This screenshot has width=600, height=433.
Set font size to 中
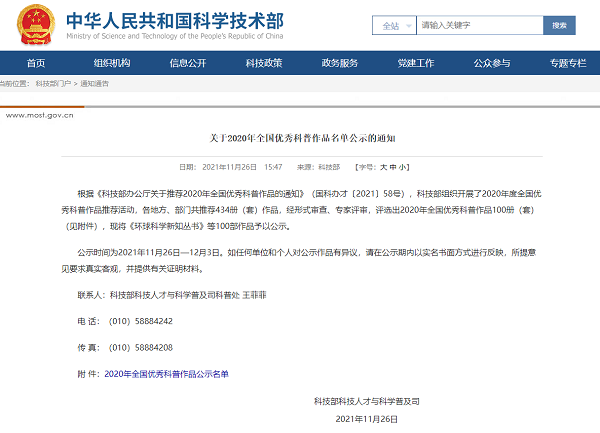[x=394, y=167]
